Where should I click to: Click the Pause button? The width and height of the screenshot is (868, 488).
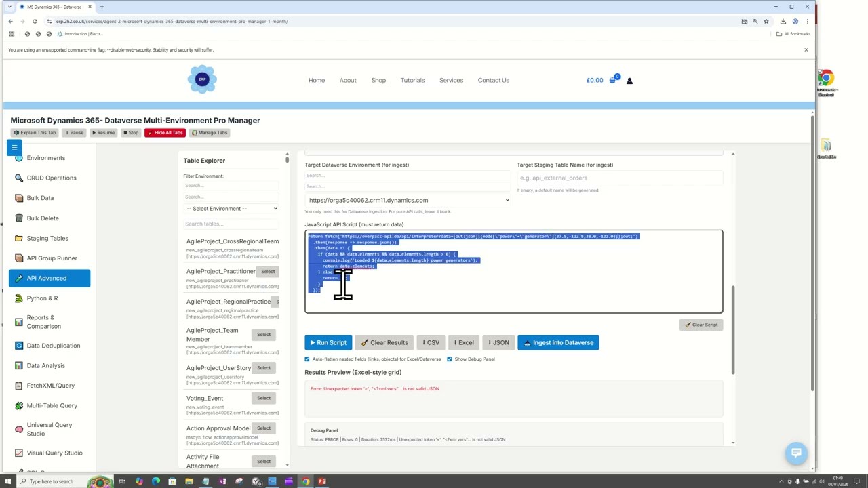click(x=74, y=133)
